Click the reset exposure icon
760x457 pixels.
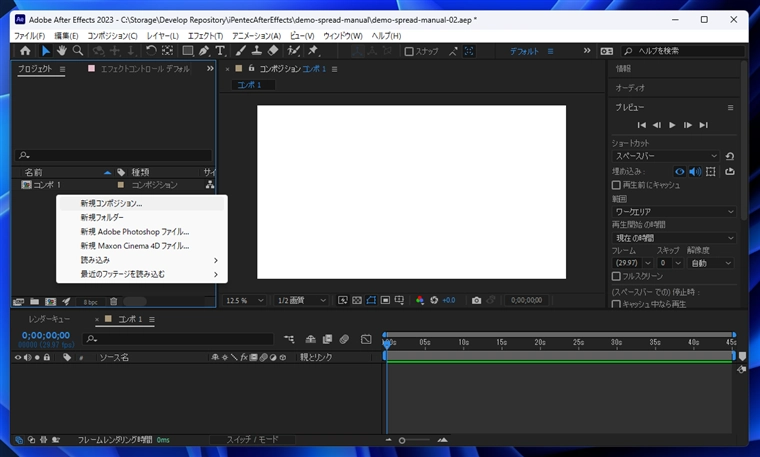[x=434, y=300]
